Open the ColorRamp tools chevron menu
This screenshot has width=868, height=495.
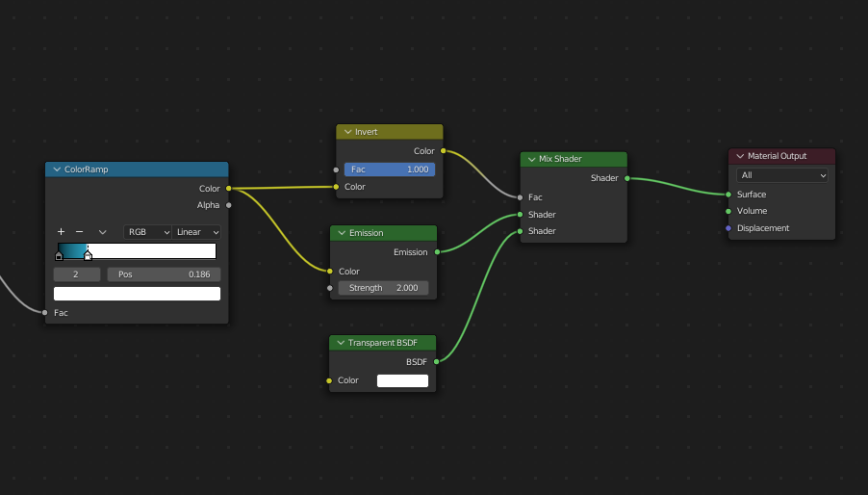click(x=102, y=232)
